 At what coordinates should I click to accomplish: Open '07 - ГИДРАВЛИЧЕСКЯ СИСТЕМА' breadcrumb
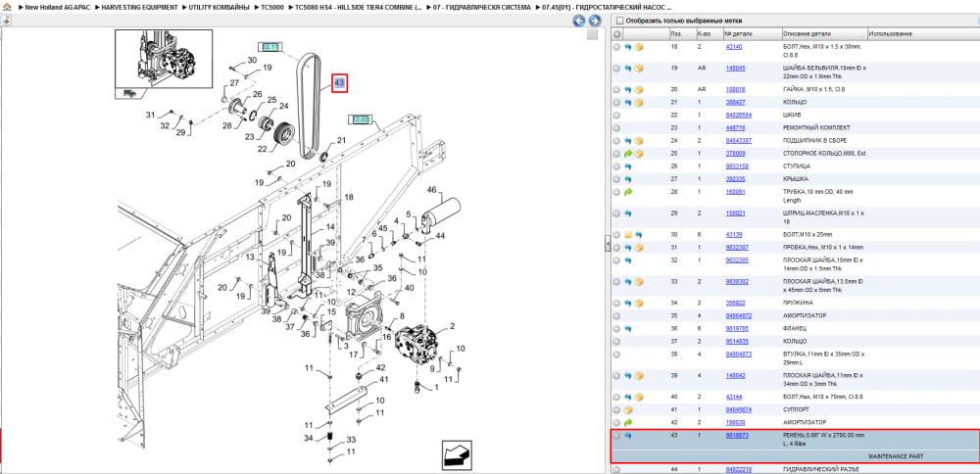482,7
